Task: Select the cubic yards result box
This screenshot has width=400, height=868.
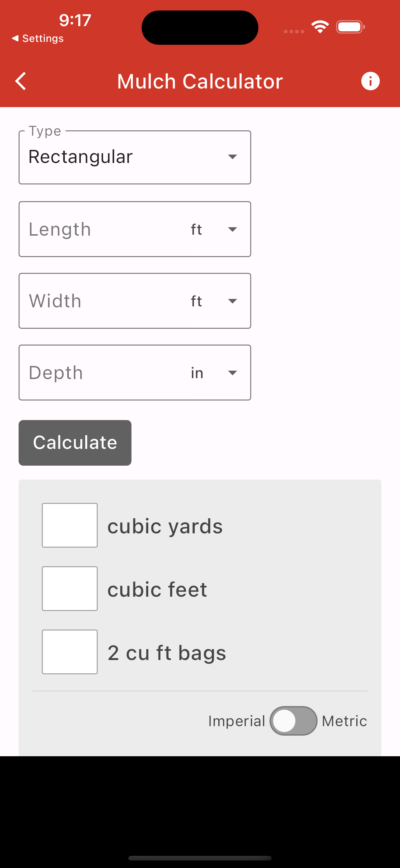Action: pyautogui.click(x=70, y=525)
